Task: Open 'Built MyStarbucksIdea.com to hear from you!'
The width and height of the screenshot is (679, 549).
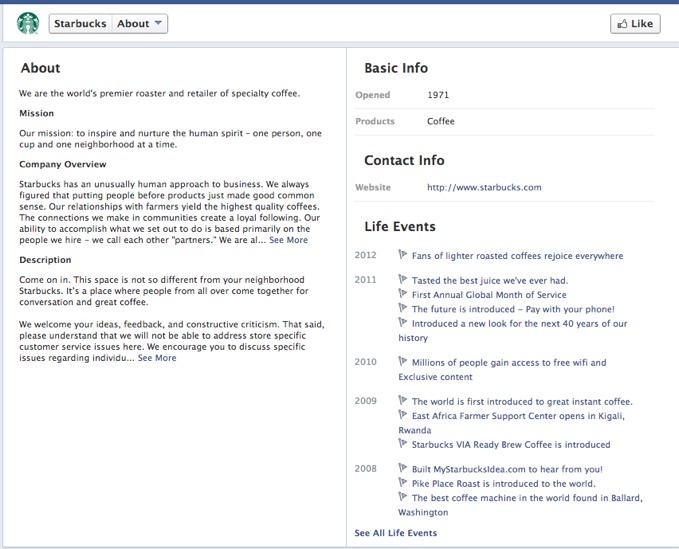Action: 507,469
